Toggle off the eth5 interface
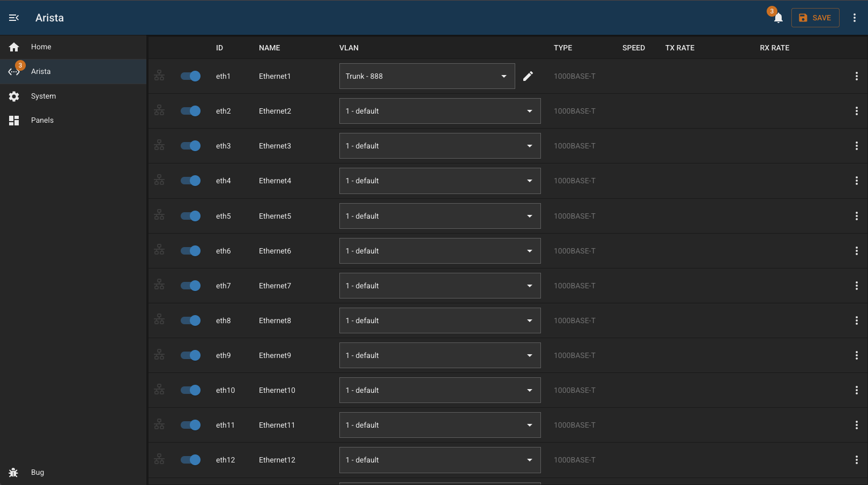Viewport: 868px width, 485px height. 190,215
